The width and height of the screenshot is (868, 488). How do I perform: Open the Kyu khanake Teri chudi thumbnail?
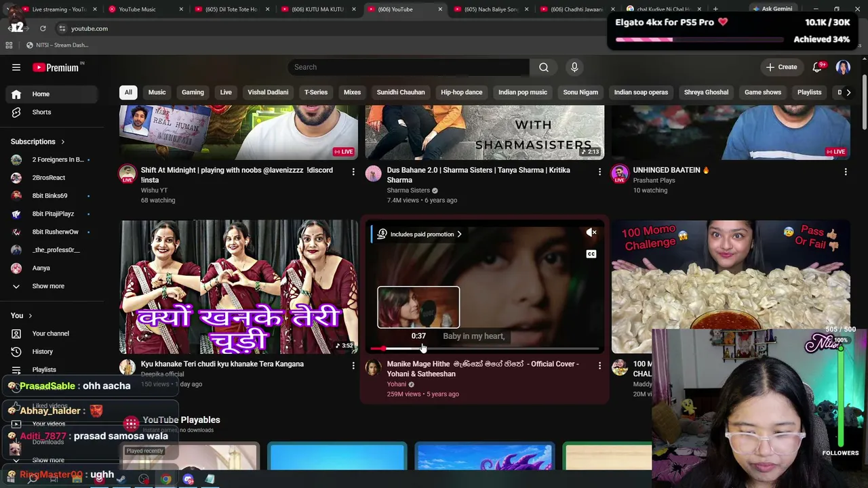(239, 287)
